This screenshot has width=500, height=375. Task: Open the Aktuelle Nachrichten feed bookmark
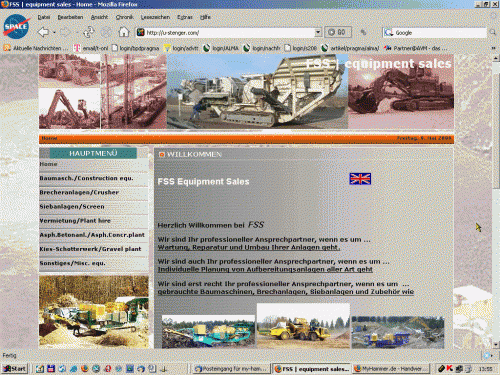coord(35,48)
